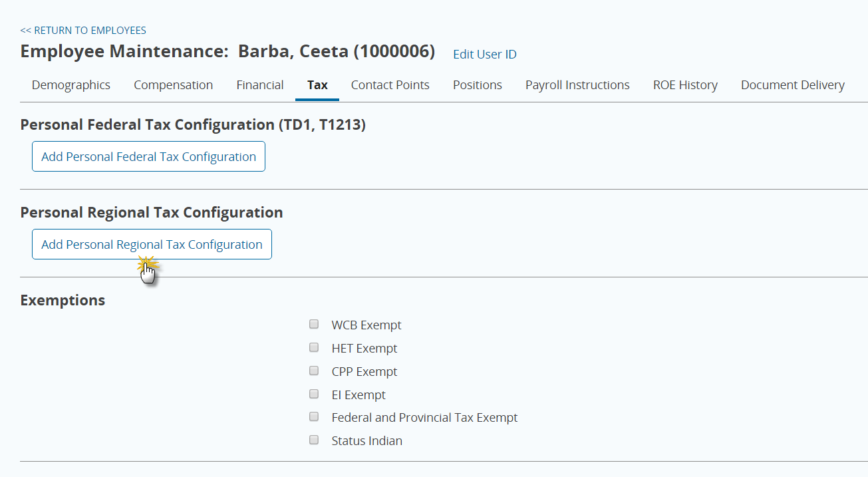Switch to the Demographics tab
The width and height of the screenshot is (868, 477).
tap(71, 85)
